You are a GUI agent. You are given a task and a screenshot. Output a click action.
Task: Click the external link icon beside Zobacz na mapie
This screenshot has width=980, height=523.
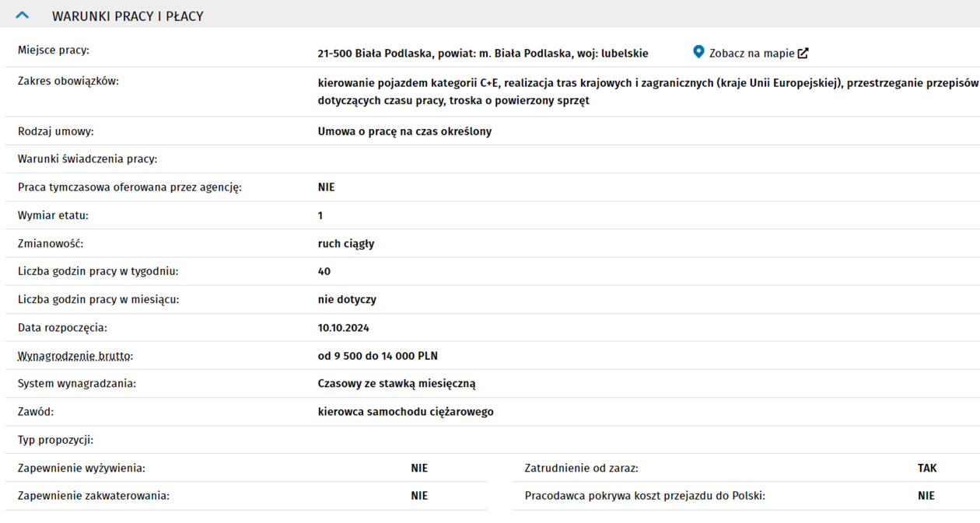tap(803, 54)
